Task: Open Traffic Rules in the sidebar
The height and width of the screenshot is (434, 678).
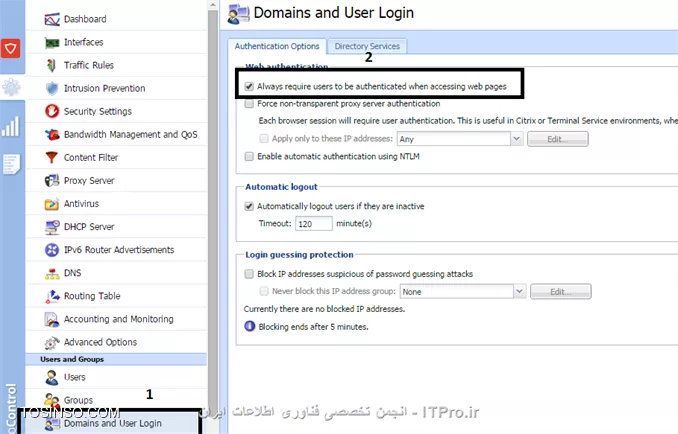Action: [89, 65]
